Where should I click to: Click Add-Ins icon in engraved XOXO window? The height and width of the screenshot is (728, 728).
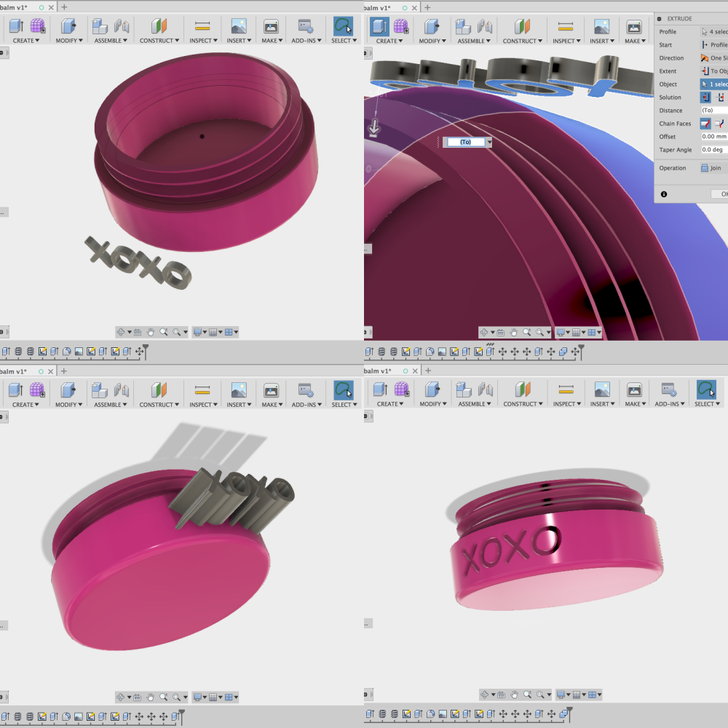[x=668, y=390]
